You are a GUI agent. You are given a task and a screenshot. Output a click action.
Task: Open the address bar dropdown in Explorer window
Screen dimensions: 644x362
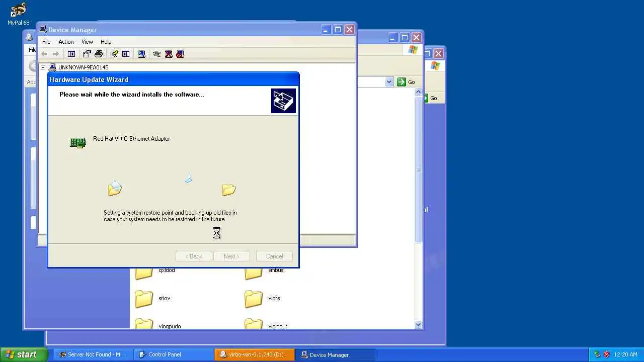[389, 82]
